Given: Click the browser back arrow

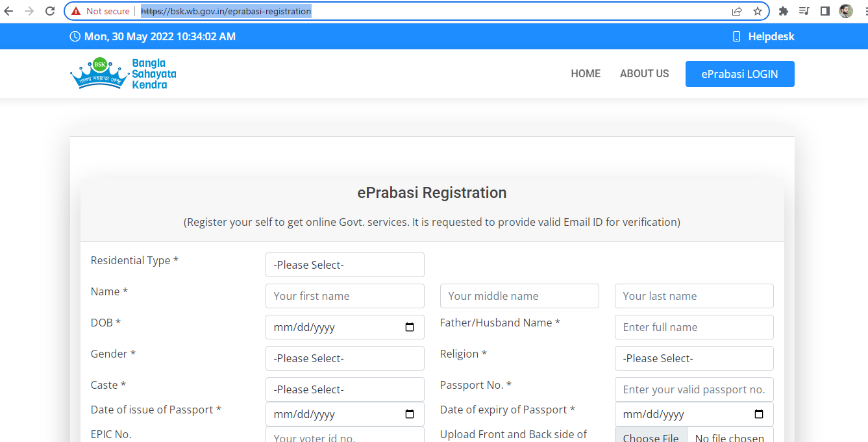Looking at the screenshot, I should 9,11.
